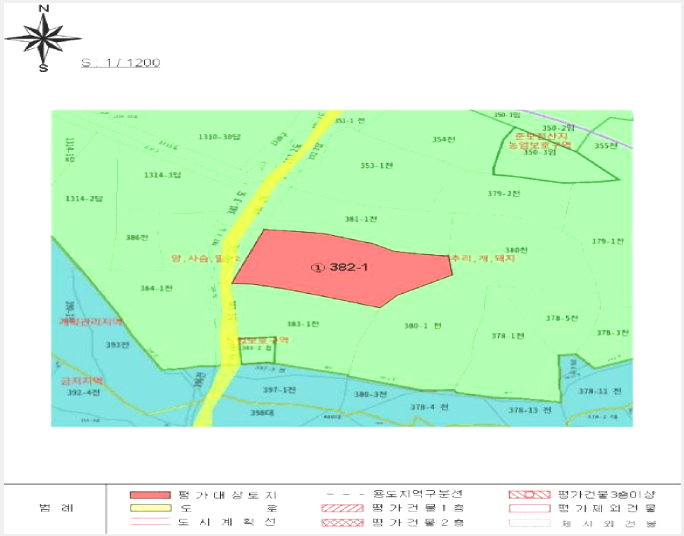
Task: Click the 평가건물2층 cross-hatched legend symbol
Action: point(342,522)
